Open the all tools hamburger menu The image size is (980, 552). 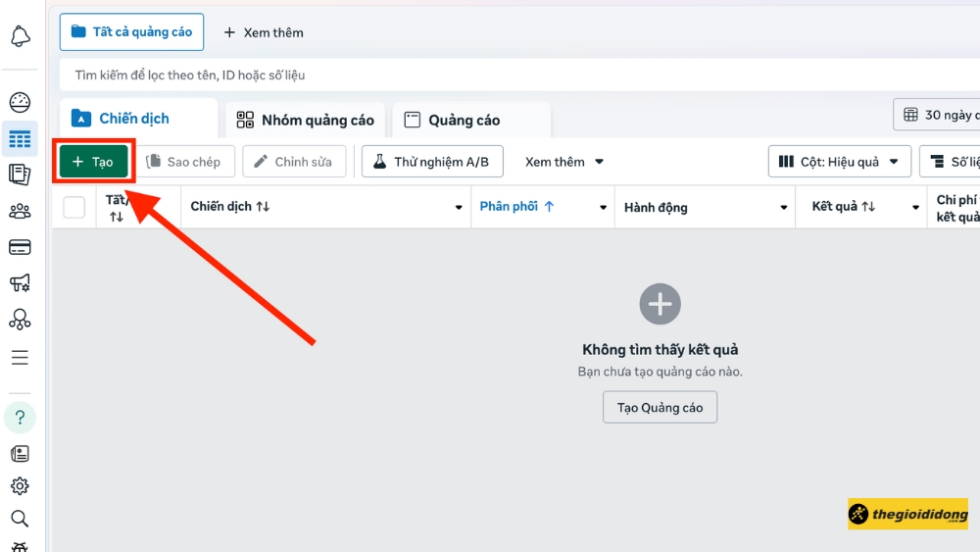(20, 358)
